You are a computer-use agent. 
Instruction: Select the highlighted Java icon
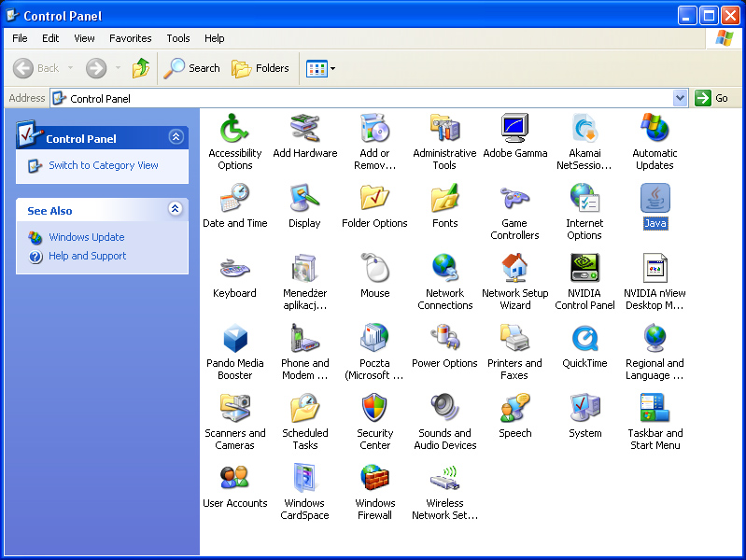click(655, 199)
